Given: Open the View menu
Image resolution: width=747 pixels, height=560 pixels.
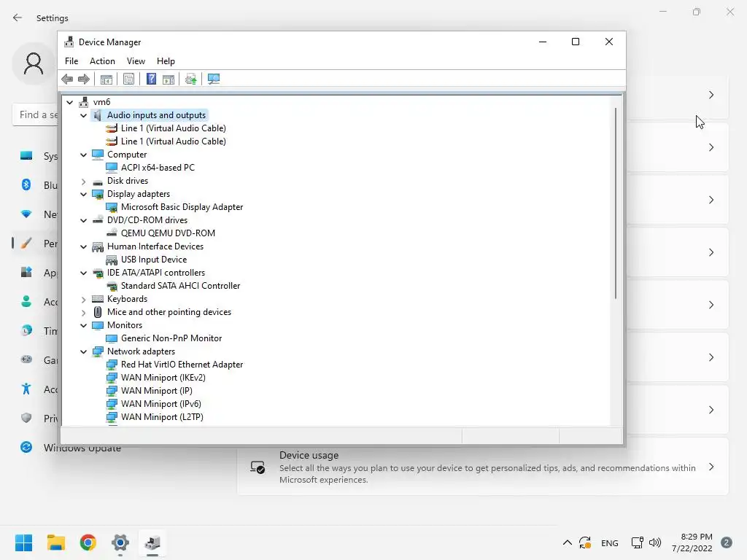Looking at the screenshot, I should (136, 61).
